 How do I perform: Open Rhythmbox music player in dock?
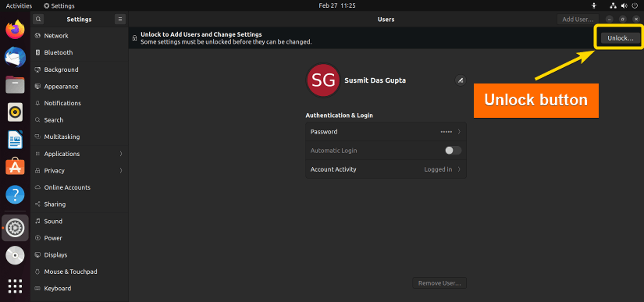point(15,112)
